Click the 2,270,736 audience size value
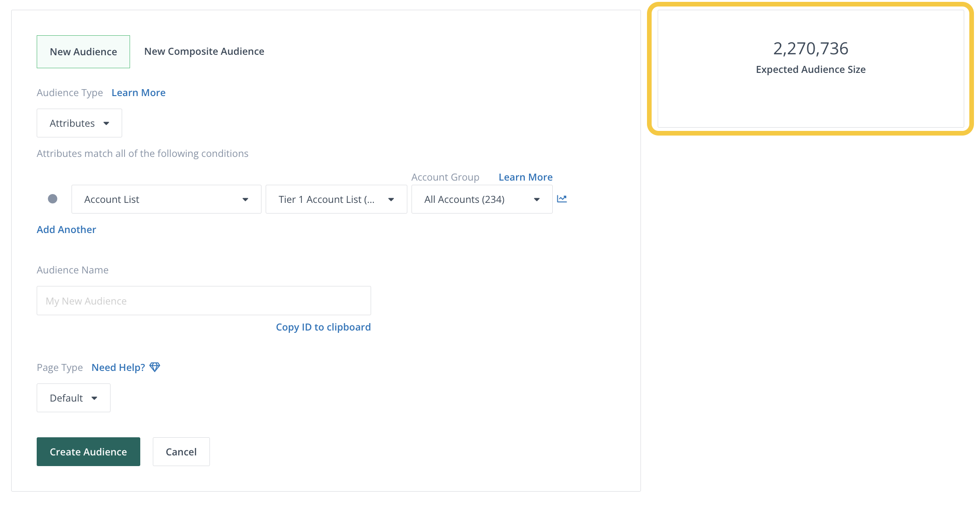The width and height of the screenshot is (980, 506). (x=810, y=48)
